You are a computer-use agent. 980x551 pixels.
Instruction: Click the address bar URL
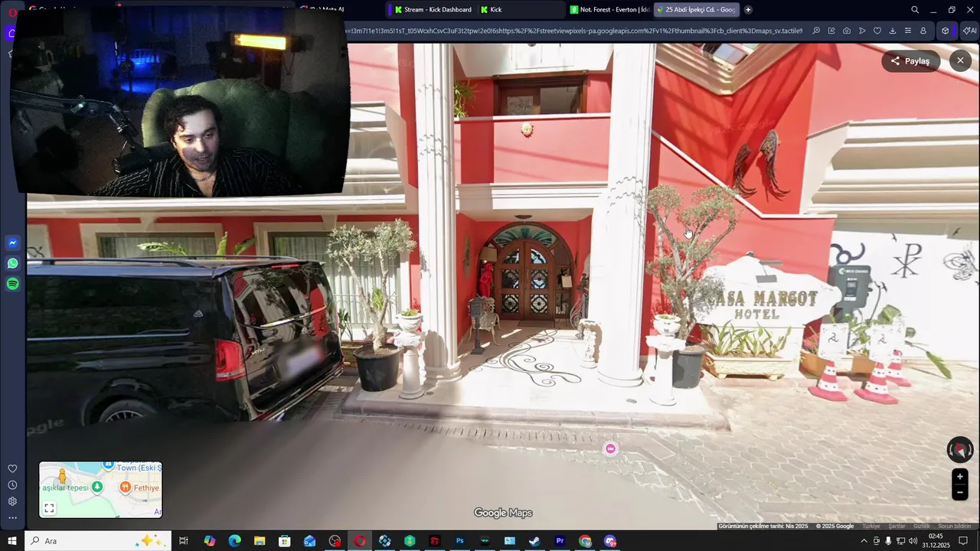574,31
